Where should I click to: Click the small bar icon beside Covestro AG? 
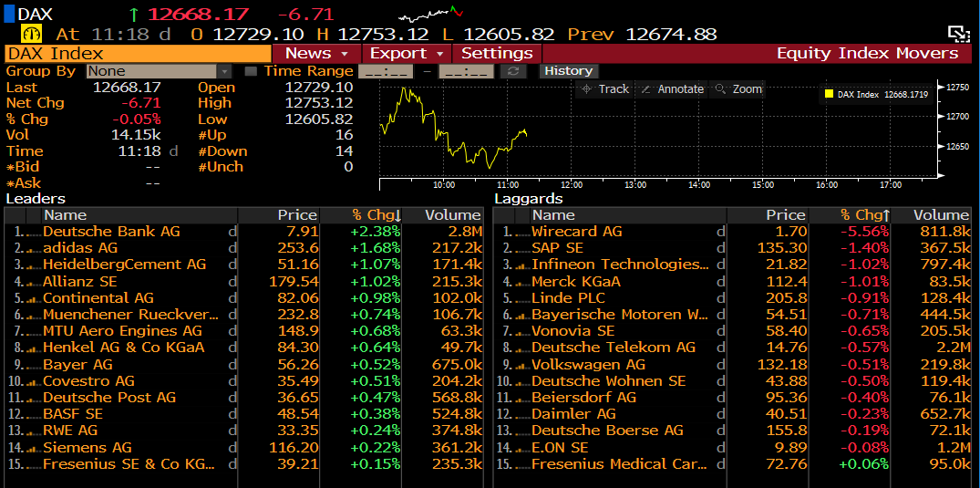click(x=35, y=381)
